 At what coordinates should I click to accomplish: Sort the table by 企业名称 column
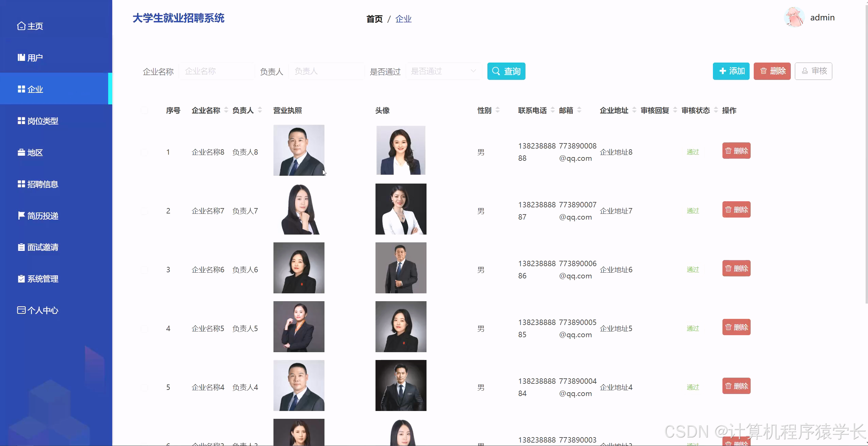click(x=226, y=110)
